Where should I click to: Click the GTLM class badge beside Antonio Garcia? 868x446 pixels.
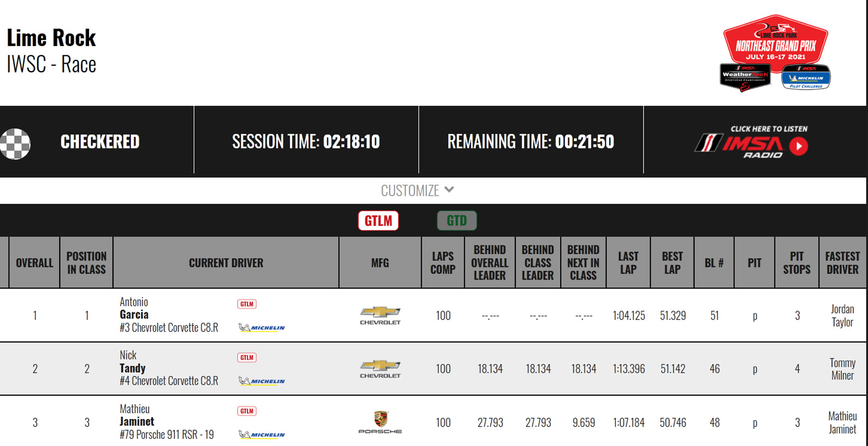point(247,304)
